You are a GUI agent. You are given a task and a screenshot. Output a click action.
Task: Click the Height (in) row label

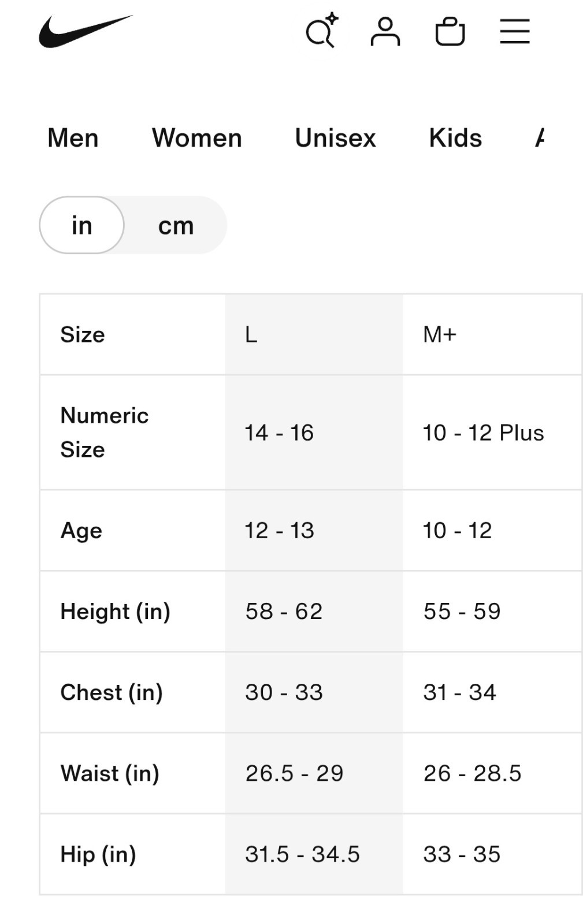(116, 612)
